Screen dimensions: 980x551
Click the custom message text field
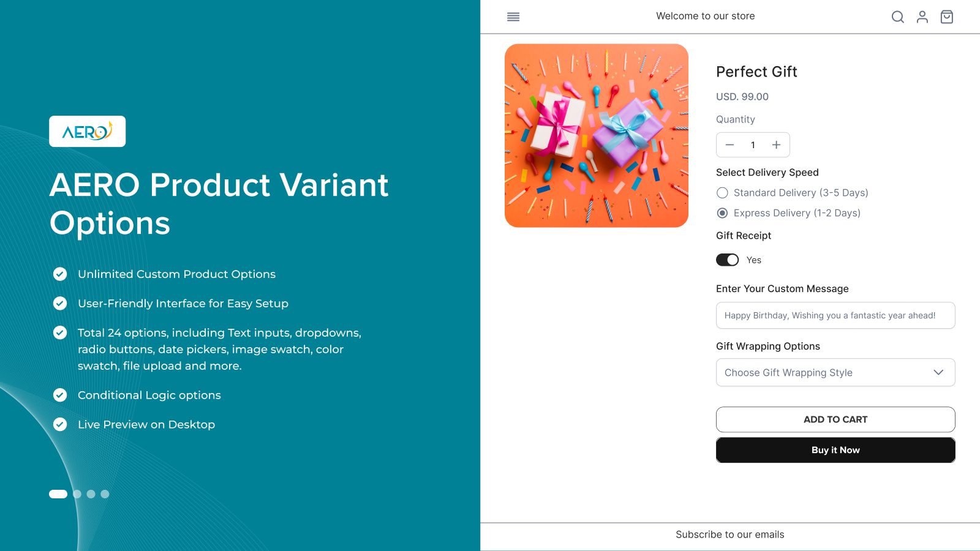coord(835,315)
